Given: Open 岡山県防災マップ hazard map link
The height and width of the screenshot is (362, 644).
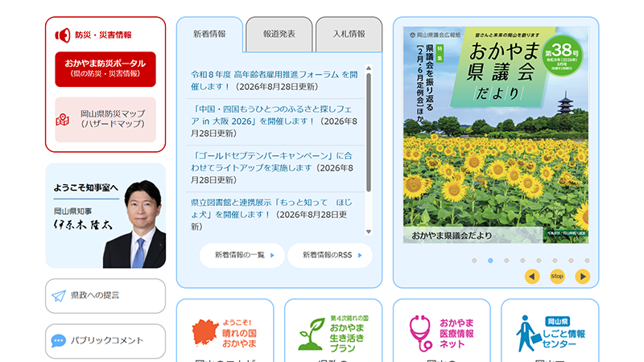Looking at the screenshot, I should coord(105,119).
